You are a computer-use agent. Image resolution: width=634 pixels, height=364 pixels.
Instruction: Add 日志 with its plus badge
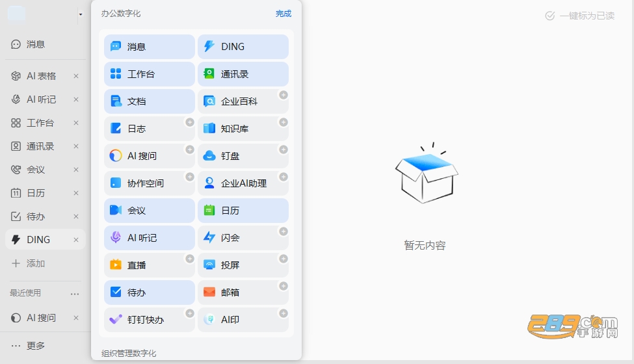[190, 122]
